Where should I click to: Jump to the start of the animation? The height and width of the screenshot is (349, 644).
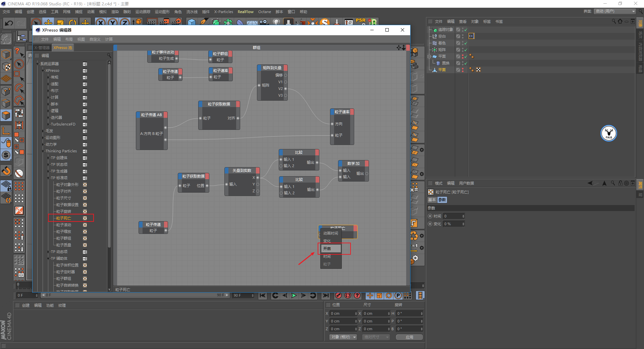pyautogui.click(x=263, y=296)
